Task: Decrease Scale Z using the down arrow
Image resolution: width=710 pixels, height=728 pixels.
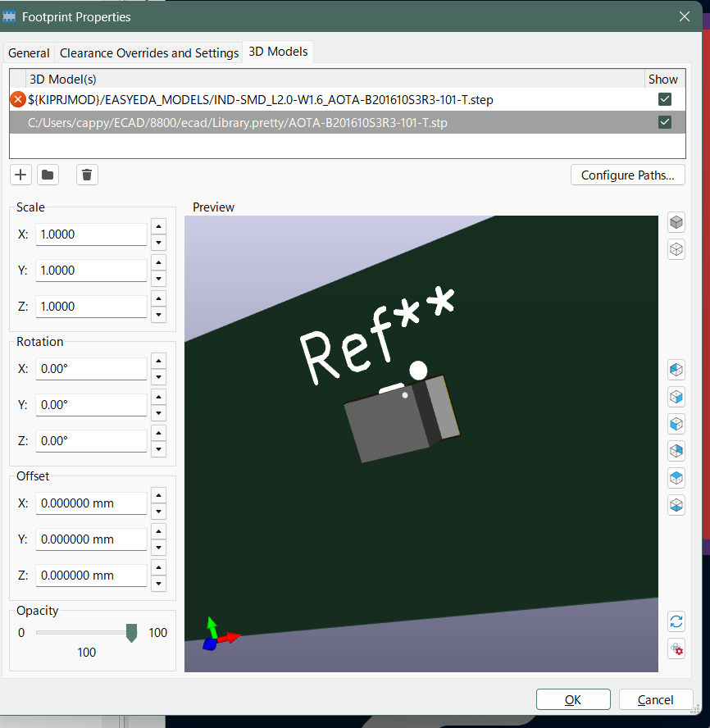Action: [x=159, y=314]
